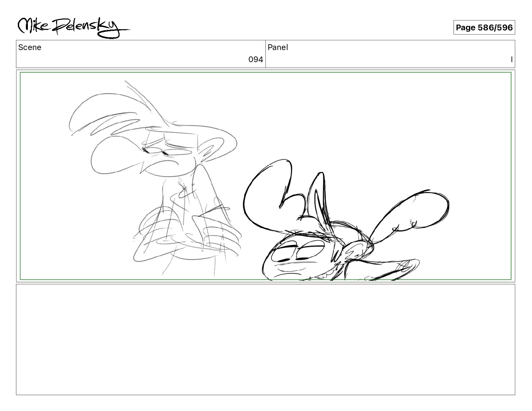Click the panel value 'I' in the Panel cell
Image resolution: width=532 pixels, height=411 pixels.
pyautogui.click(x=512, y=59)
